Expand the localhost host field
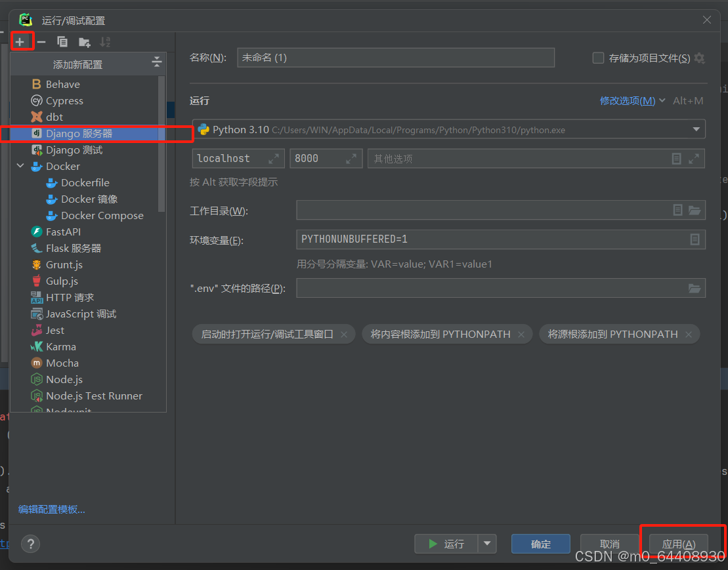The width and height of the screenshot is (728, 570). 274,159
